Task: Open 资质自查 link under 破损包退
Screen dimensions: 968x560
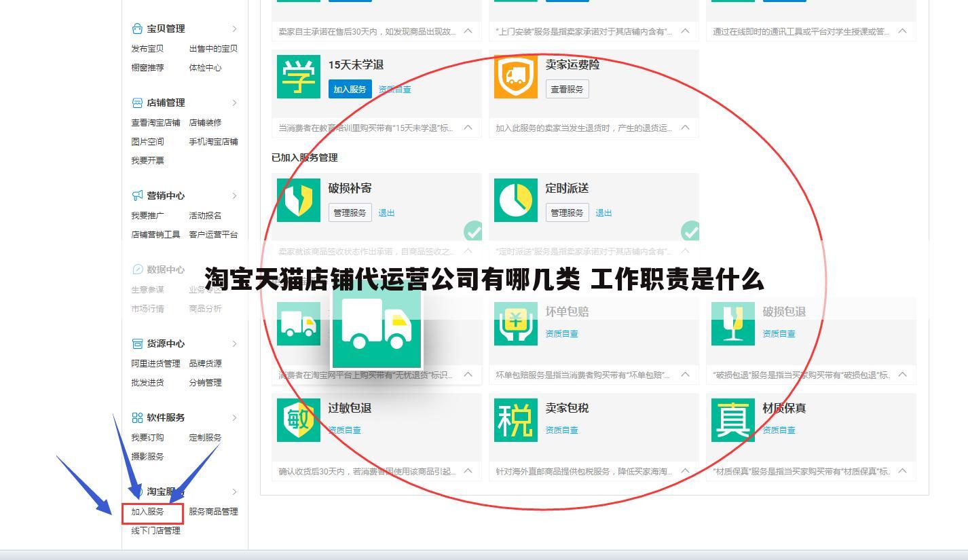Action: pyautogui.click(x=779, y=333)
